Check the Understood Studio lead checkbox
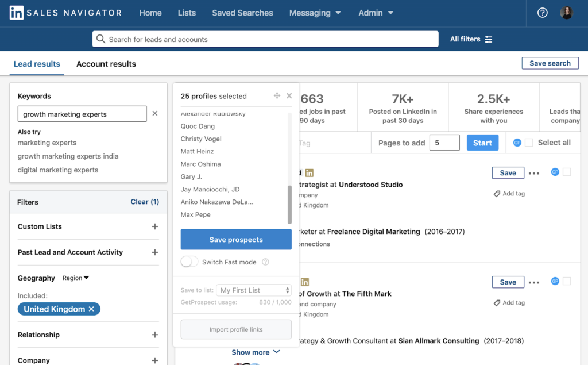This screenshot has height=365, width=588. tap(567, 172)
